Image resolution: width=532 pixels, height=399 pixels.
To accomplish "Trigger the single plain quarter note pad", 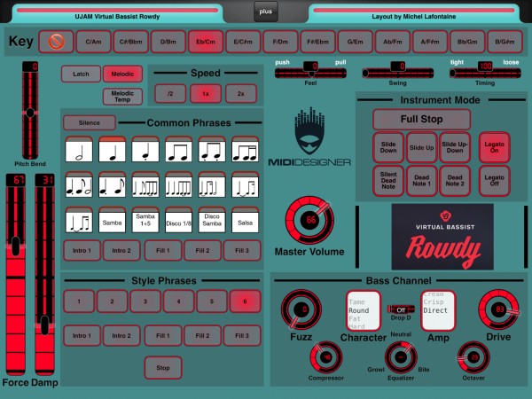I will (x=112, y=149).
